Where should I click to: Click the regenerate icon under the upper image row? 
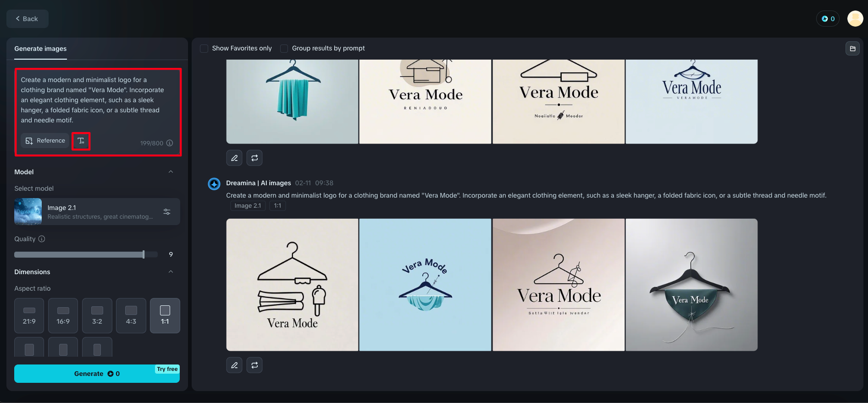254,158
